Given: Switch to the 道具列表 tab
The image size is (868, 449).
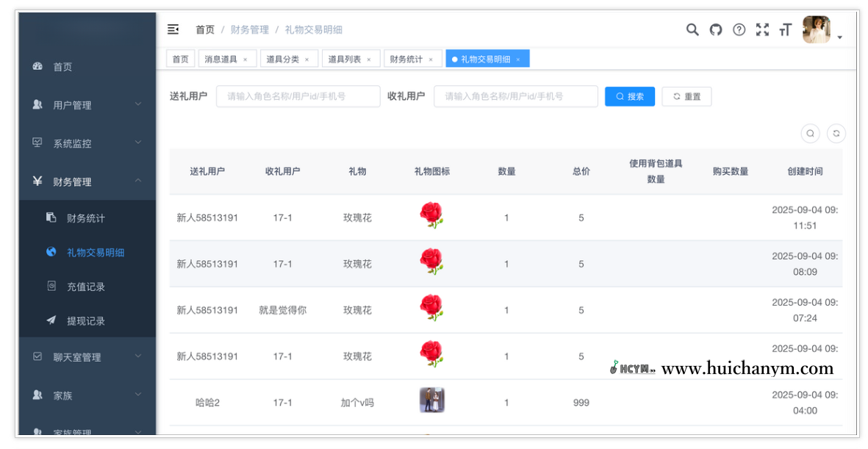Looking at the screenshot, I should point(343,58).
